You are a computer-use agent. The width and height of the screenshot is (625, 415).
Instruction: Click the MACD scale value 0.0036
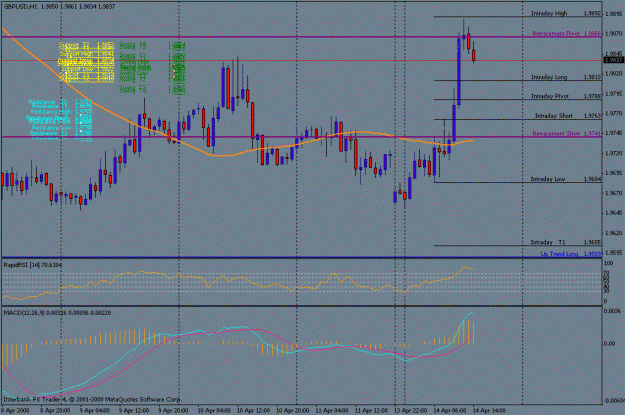(612, 311)
